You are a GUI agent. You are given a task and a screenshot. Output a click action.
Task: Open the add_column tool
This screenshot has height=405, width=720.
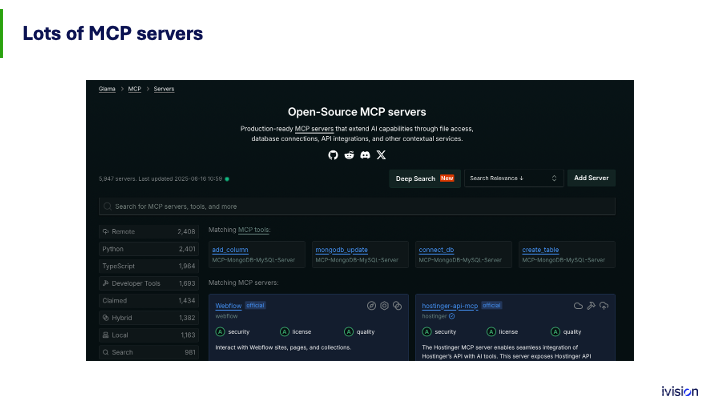[230, 250]
